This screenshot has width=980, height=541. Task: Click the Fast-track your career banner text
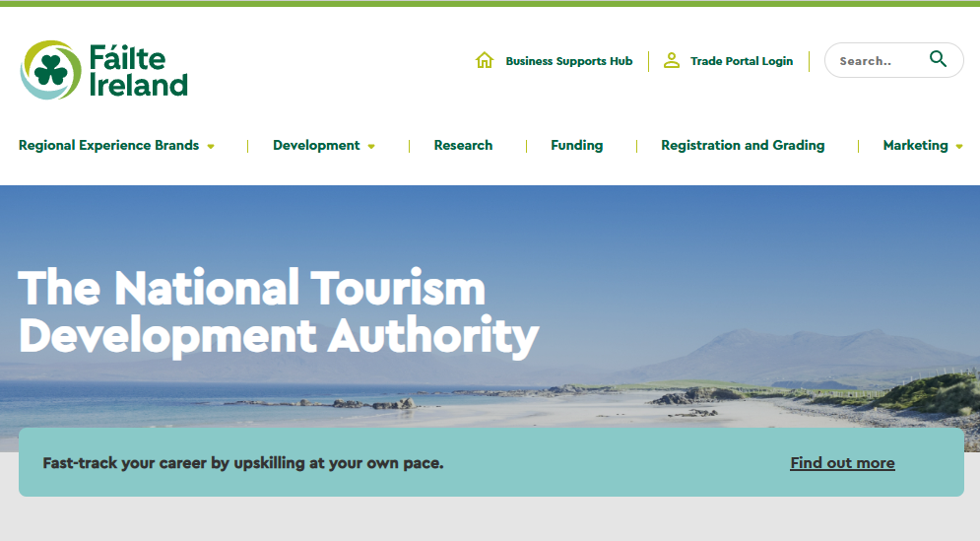[x=243, y=463]
